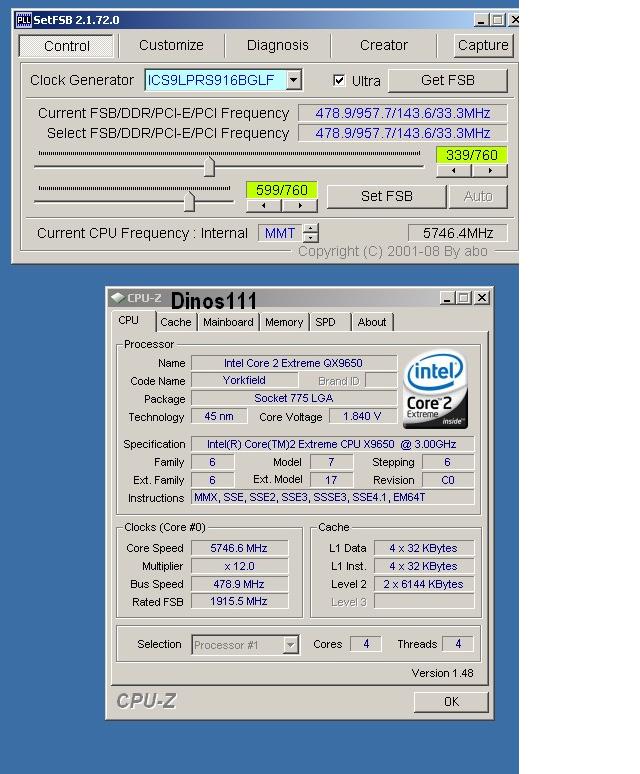Select the CPU tab in CPU-Z
Viewport: 640px width, 774px height.
[x=129, y=320]
